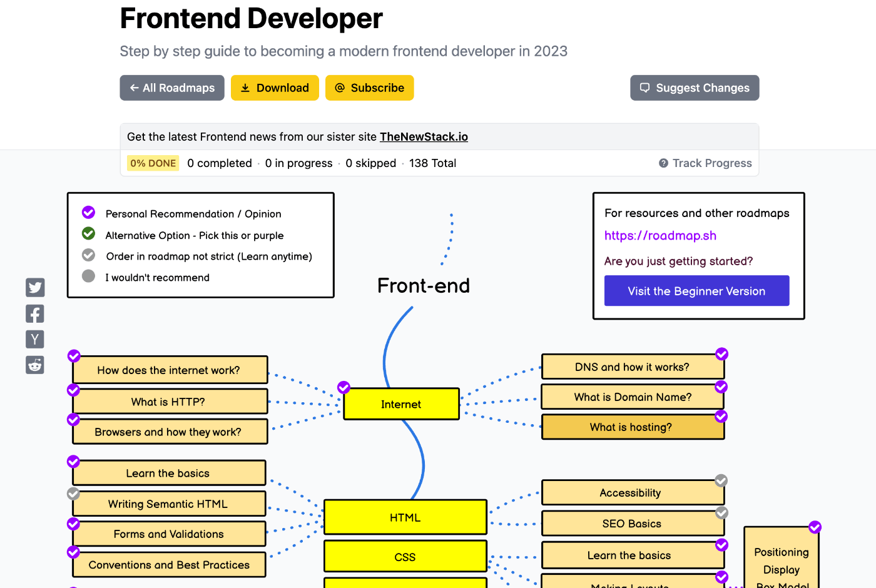Image resolution: width=876 pixels, height=588 pixels.
Task: Open right 'Learn the basics' CSS topic
Action: (632, 555)
